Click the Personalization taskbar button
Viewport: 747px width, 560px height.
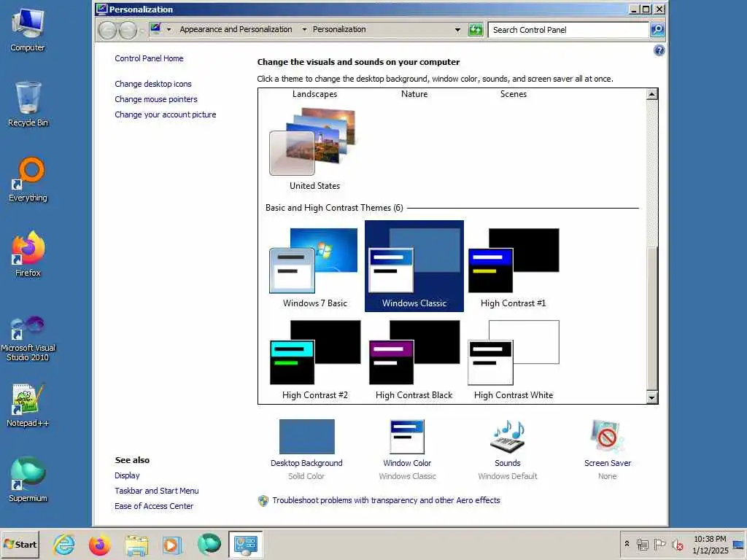[x=245, y=545]
